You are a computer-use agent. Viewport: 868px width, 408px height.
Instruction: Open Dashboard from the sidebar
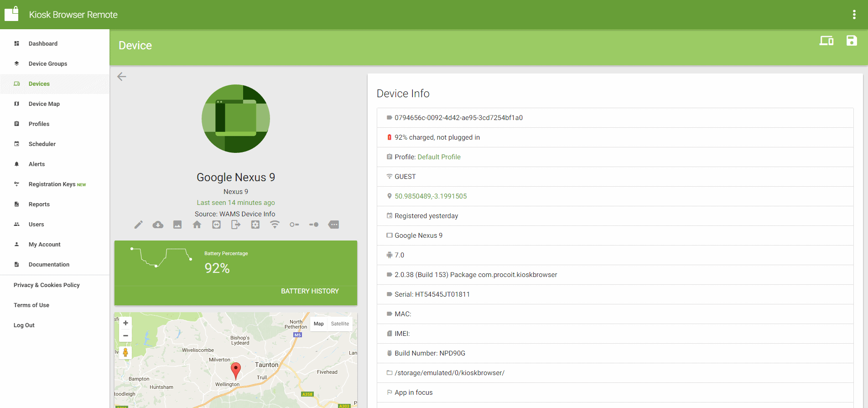point(55,44)
